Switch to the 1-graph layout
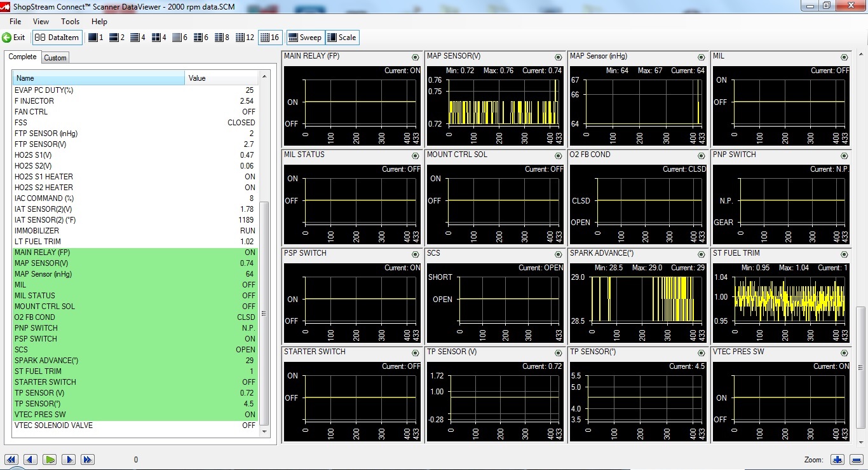This screenshot has height=470, width=868. coord(96,38)
